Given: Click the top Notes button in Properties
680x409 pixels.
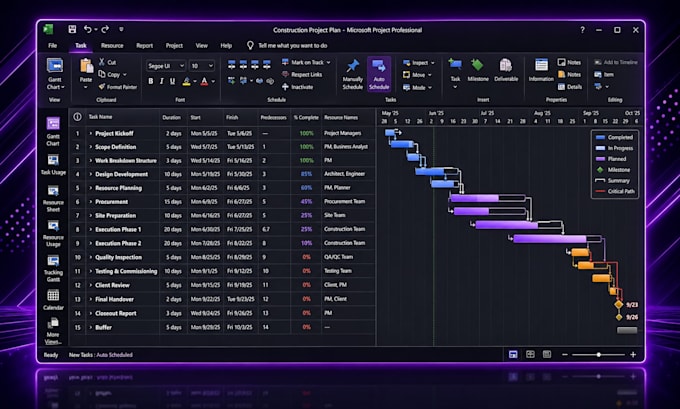Looking at the screenshot, I should (x=569, y=62).
